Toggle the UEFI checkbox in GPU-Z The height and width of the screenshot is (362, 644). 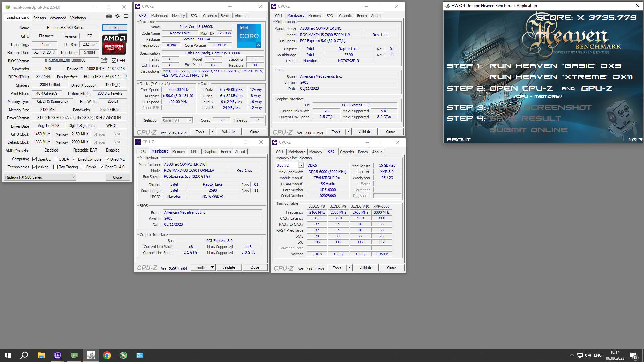tap(114, 61)
